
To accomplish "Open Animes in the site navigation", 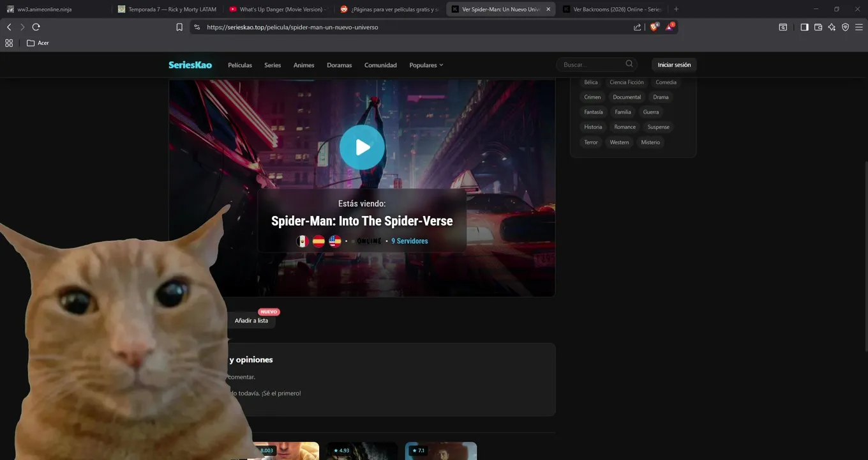I will click(x=304, y=65).
